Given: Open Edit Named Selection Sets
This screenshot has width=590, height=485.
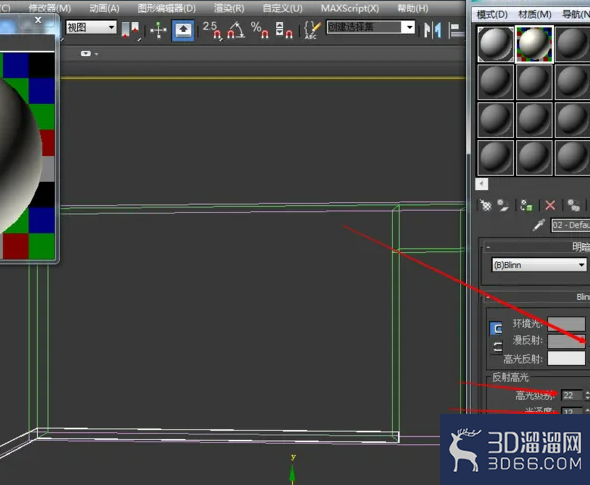Looking at the screenshot, I should (x=312, y=29).
